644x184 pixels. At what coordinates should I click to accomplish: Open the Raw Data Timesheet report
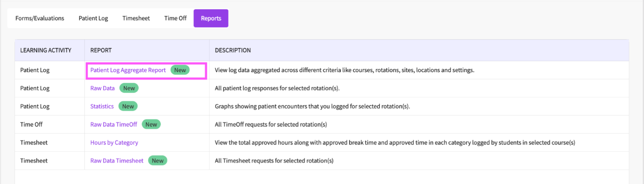(x=117, y=161)
